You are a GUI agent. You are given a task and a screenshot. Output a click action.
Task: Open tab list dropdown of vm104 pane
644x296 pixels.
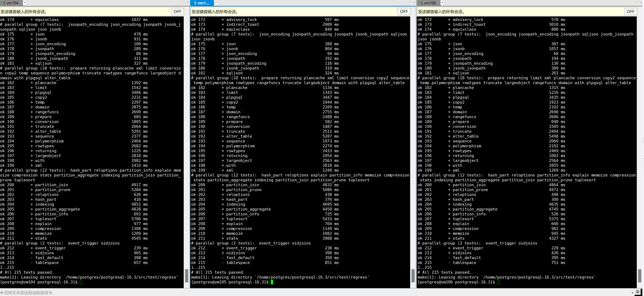(x=188, y=3)
